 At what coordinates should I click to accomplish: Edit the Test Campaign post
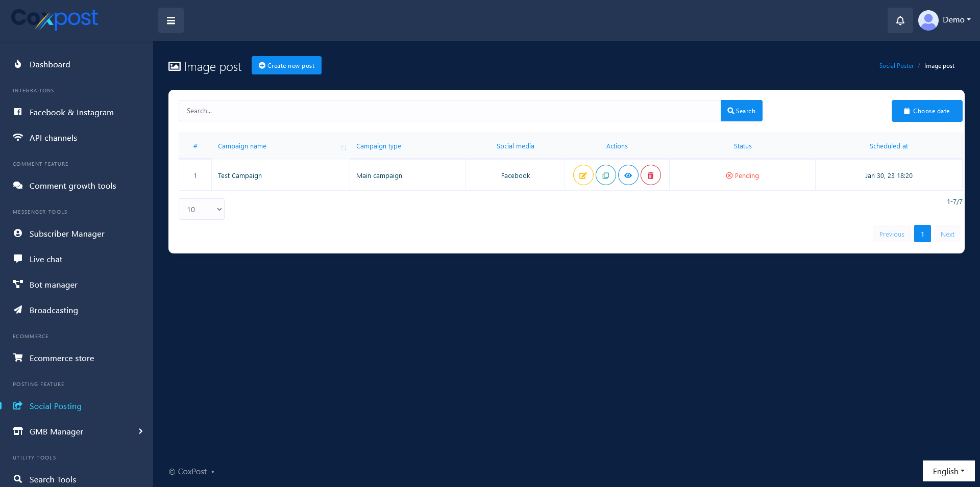pyautogui.click(x=583, y=175)
